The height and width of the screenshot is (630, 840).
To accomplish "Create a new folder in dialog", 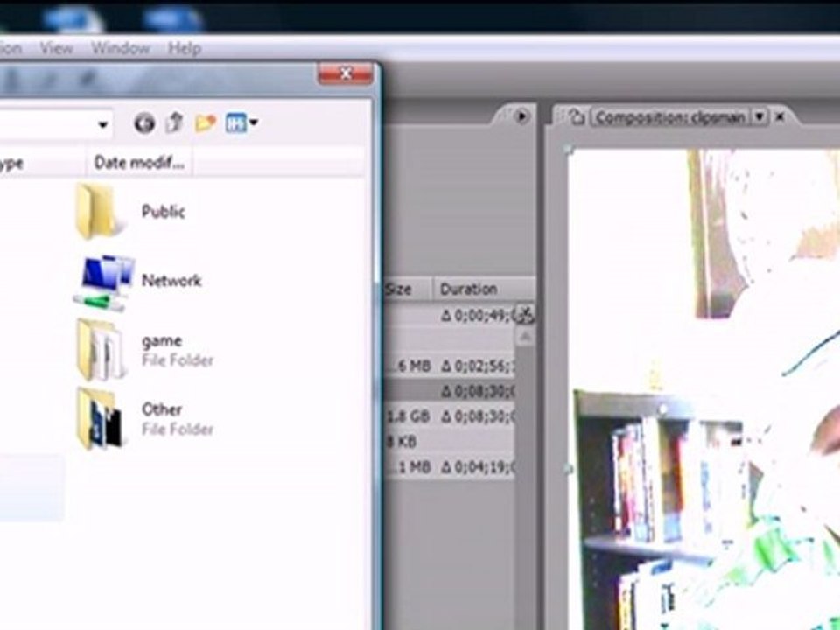I will (205, 123).
